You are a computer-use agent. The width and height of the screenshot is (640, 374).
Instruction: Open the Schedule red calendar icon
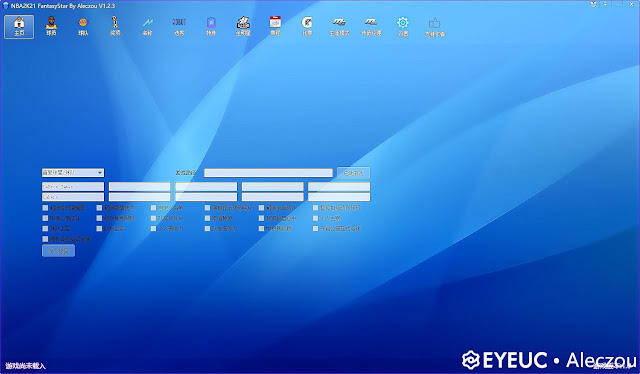pos(275,27)
